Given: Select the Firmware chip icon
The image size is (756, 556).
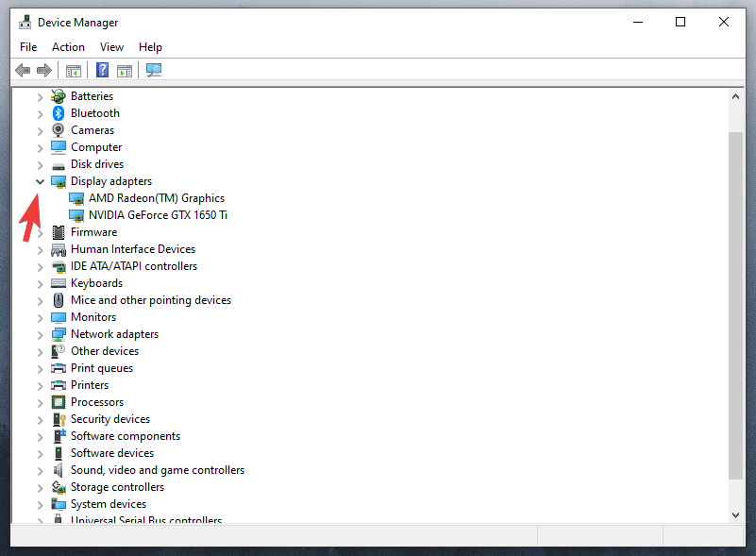Looking at the screenshot, I should (59, 232).
